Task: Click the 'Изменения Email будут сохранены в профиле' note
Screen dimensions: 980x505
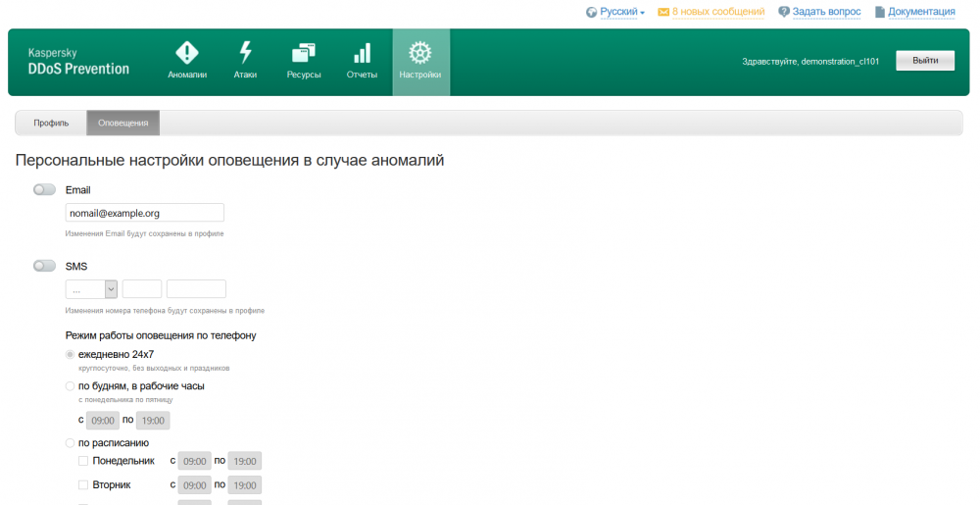Action: coord(144,233)
